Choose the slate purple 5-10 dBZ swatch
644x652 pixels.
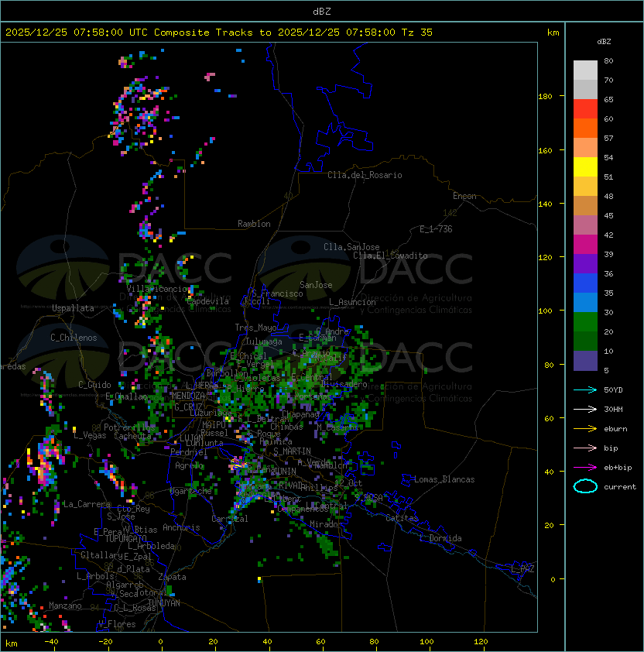coord(585,361)
